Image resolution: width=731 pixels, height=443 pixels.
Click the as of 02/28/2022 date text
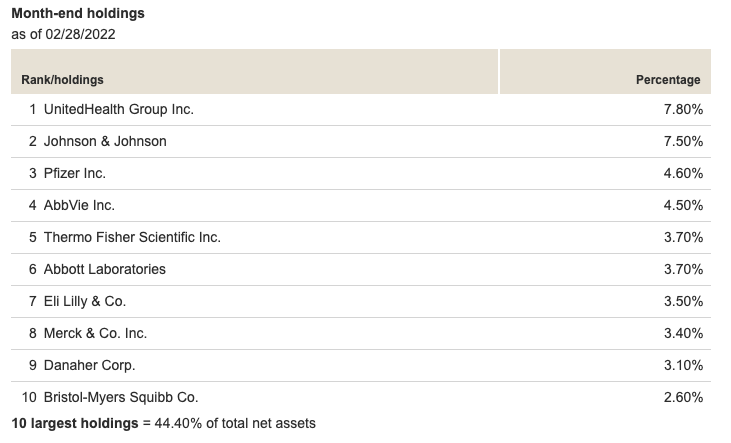tap(63, 35)
